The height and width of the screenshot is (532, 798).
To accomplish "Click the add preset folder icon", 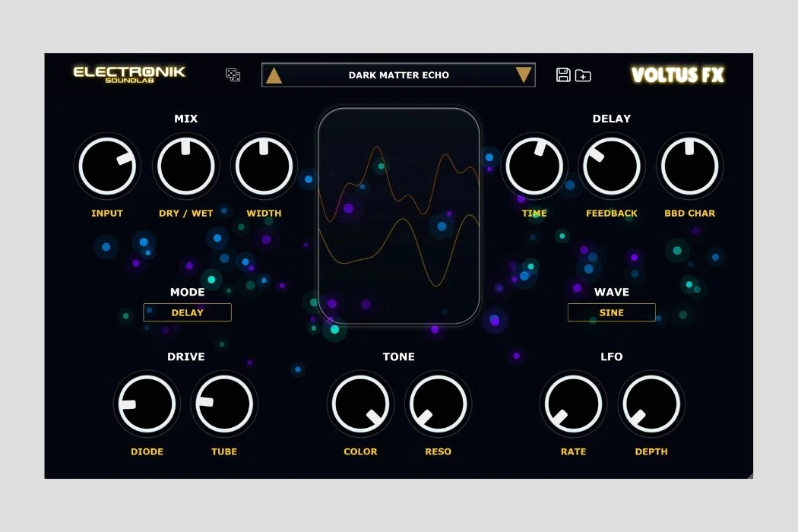I will click(x=583, y=75).
